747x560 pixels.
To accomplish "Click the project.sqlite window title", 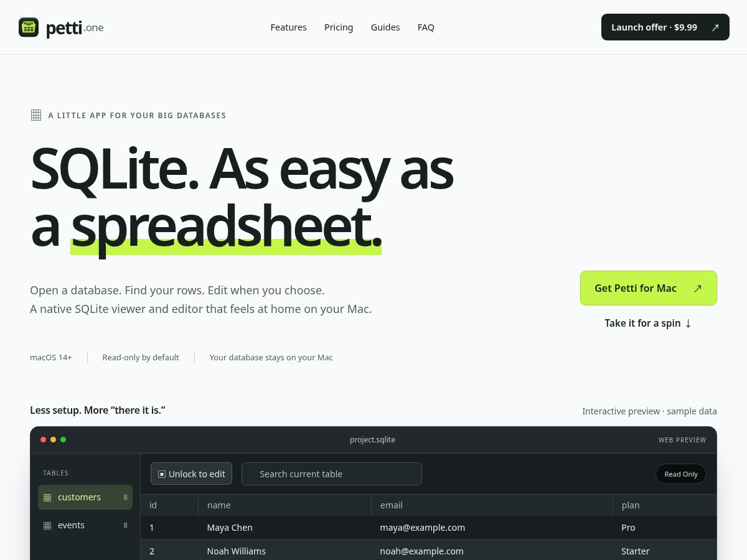I will (372, 440).
